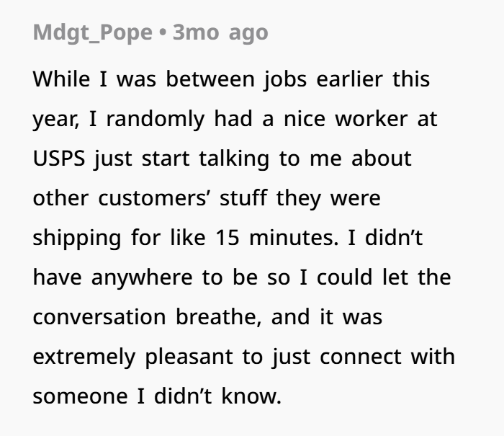Click the word 'connect' near the comment end

coord(361,357)
